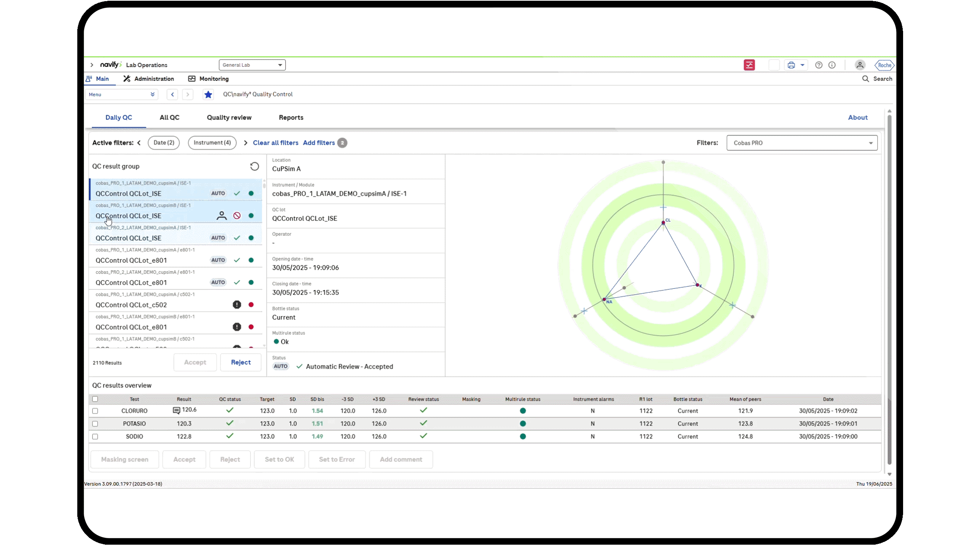Click the main vertical scrollbar on right

click(889, 289)
